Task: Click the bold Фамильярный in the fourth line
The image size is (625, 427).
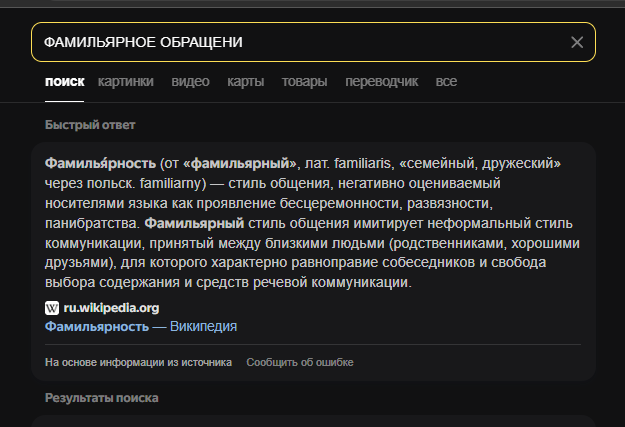Action: [194, 223]
